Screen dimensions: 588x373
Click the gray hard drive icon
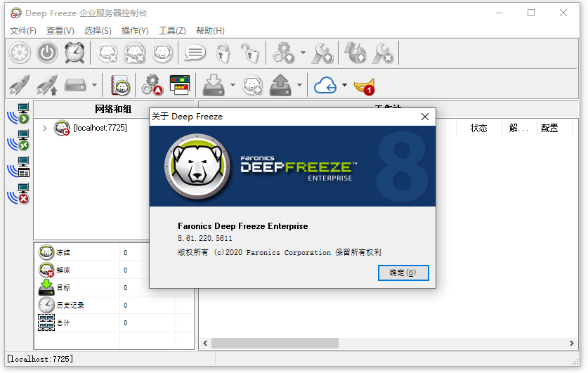[x=75, y=85]
